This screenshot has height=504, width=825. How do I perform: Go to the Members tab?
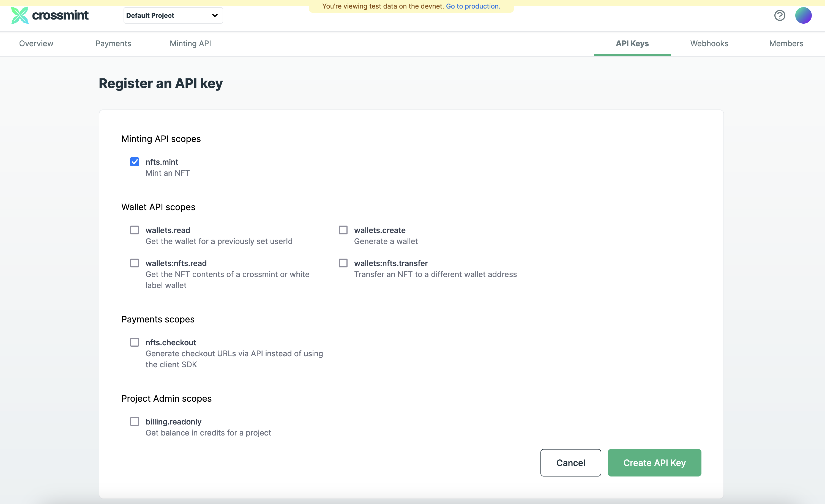click(786, 43)
